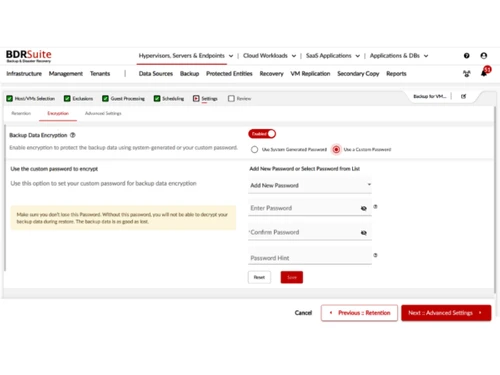Open the Recovery menu item
Image resolution: width=500 pixels, height=375 pixels.
coord(271,74)
